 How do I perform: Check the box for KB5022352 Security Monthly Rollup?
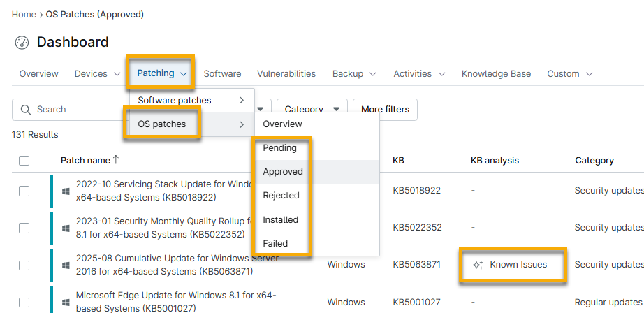coord(24,228)
